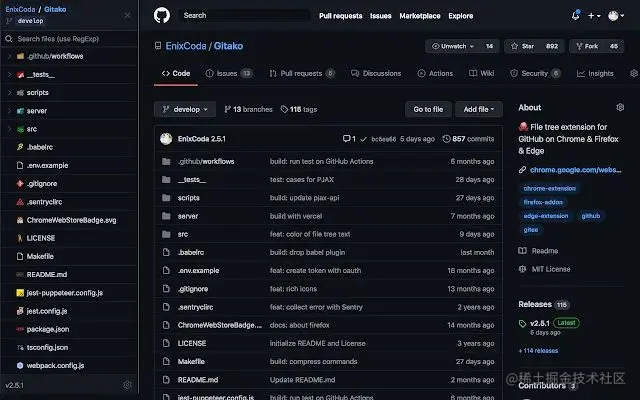The width and height of the screenshot is (640, 400).
Task: Open the Security tab
Action: (x=535, y=73)
